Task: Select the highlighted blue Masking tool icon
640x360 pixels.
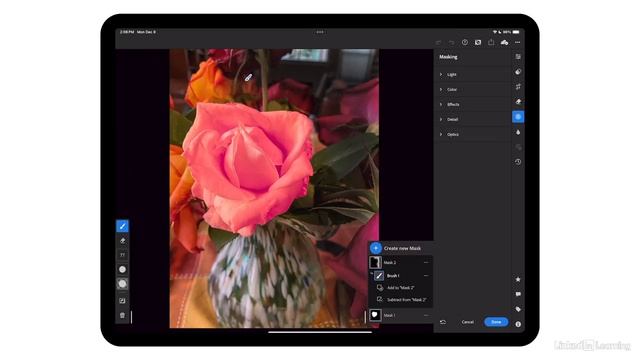Action: 518,117
